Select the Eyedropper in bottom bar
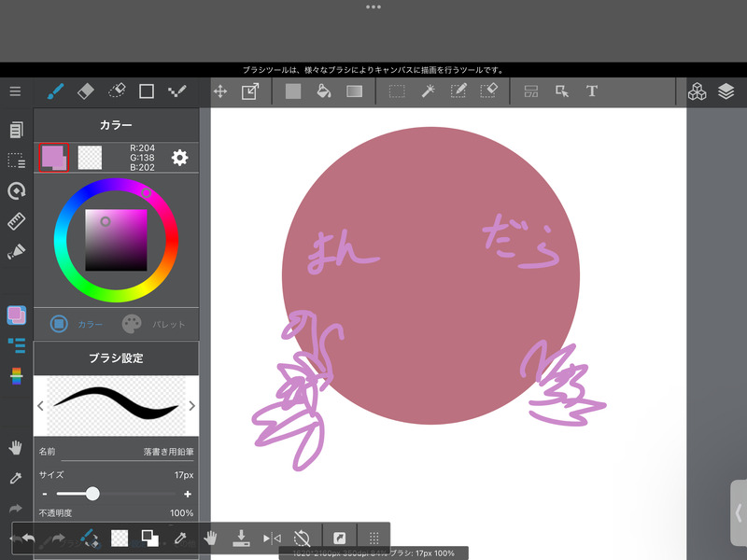Image resolution: width=747 pixels, height=560 pixels. (180, 539)
